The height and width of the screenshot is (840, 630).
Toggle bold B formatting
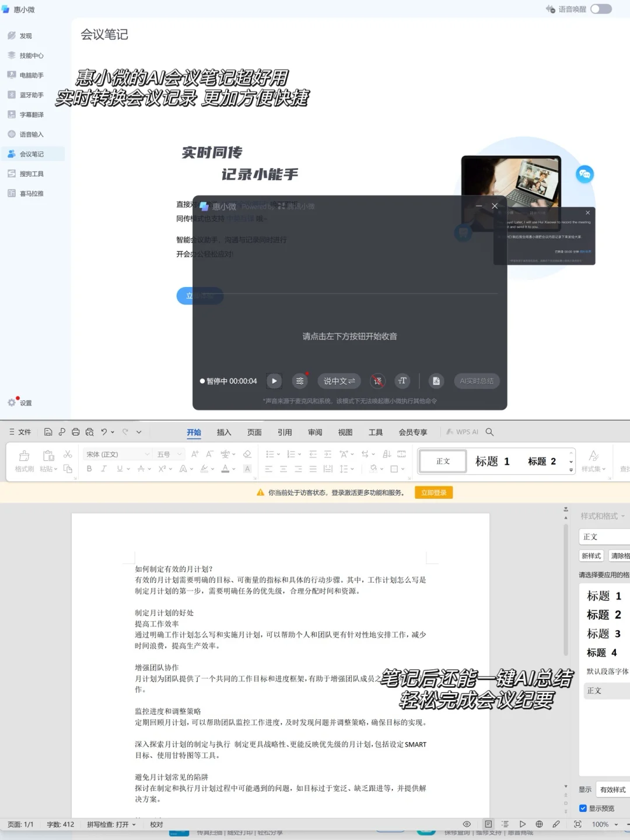(x=89, y=468)
